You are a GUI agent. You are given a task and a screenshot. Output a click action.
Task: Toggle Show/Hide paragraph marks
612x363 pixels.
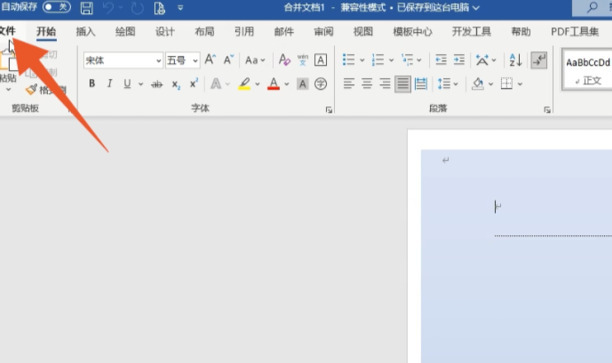539,60
